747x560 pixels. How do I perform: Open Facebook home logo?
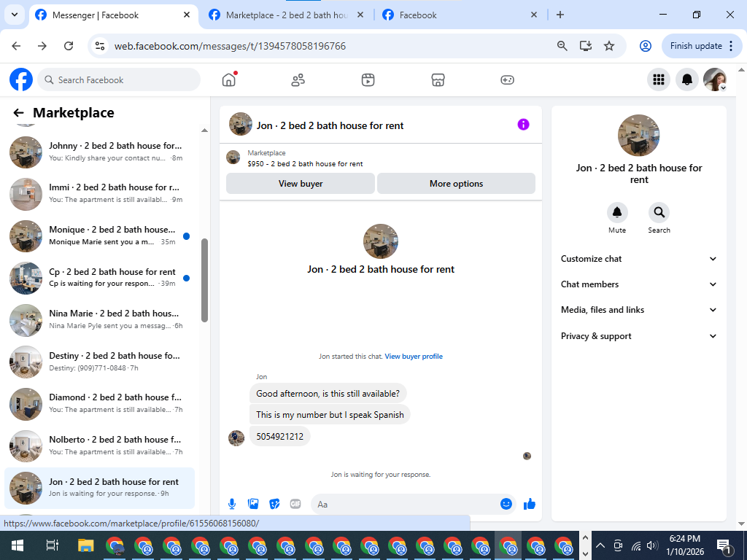[21, 79]
